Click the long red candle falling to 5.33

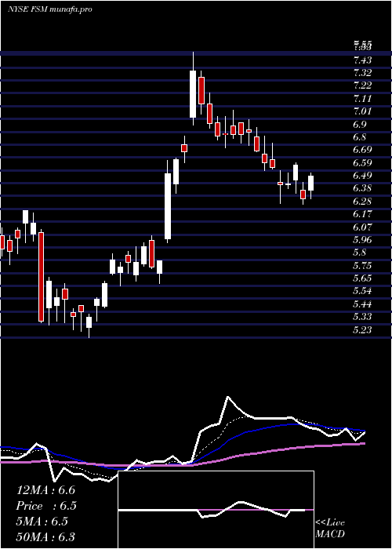pos(42,277)
